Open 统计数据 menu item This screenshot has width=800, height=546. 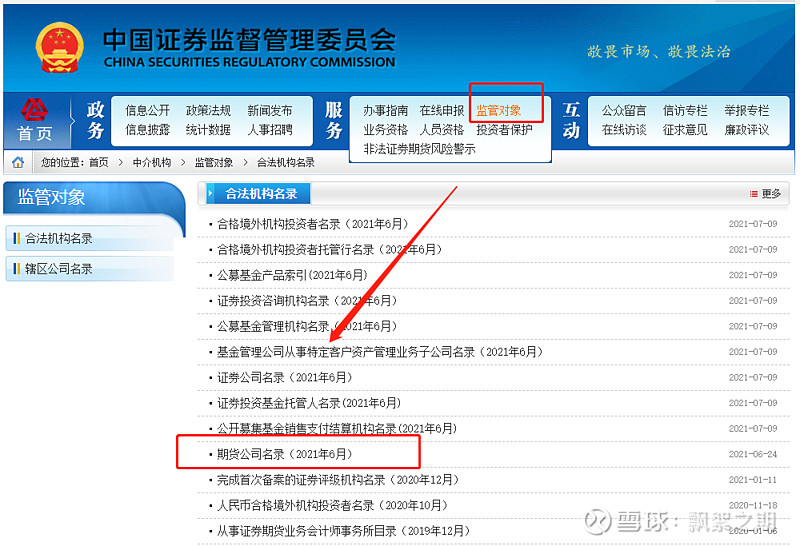[x=208, y=130]
